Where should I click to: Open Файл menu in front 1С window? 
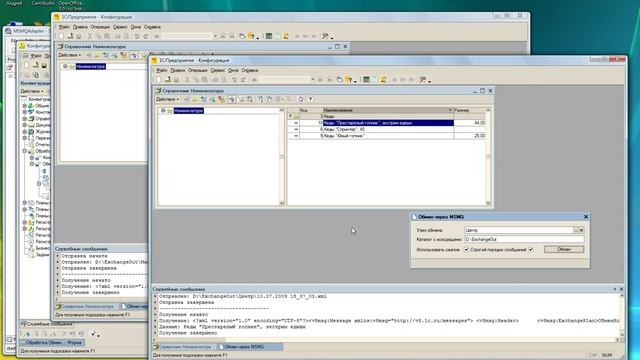tap(162, 70)
